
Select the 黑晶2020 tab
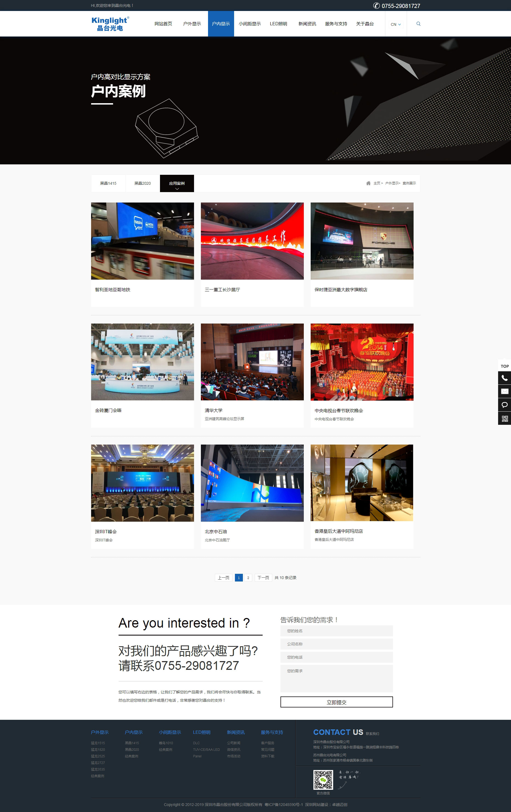click(x=142, y=183)
